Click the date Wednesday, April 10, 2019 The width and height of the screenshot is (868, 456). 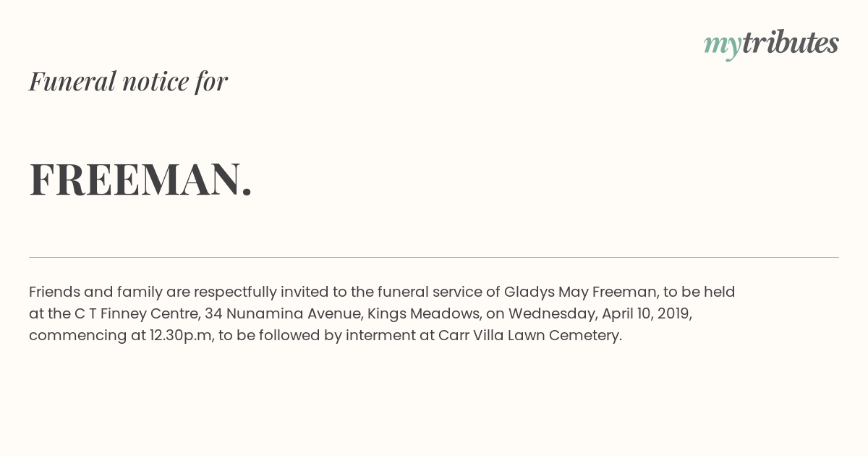(x=600, y=314)
